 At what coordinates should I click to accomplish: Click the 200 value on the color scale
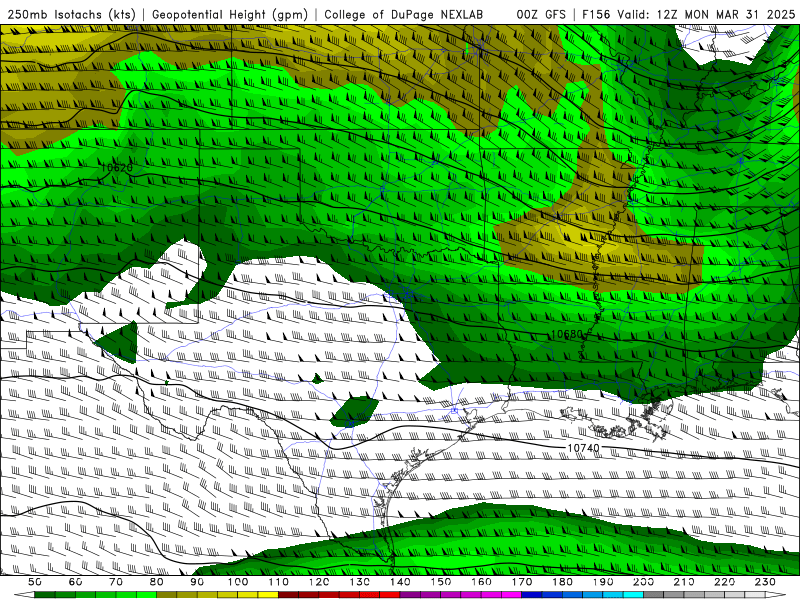[643, 582]
